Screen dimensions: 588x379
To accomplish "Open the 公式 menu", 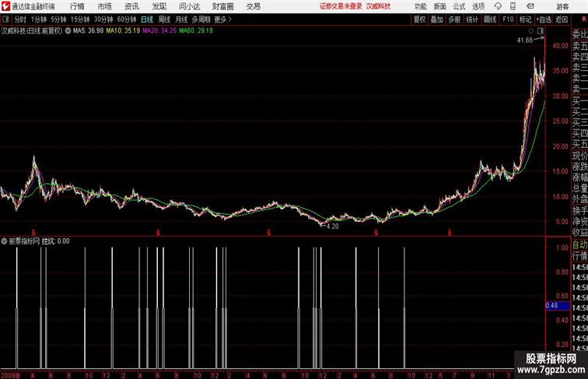I will (x=459, y=6).
